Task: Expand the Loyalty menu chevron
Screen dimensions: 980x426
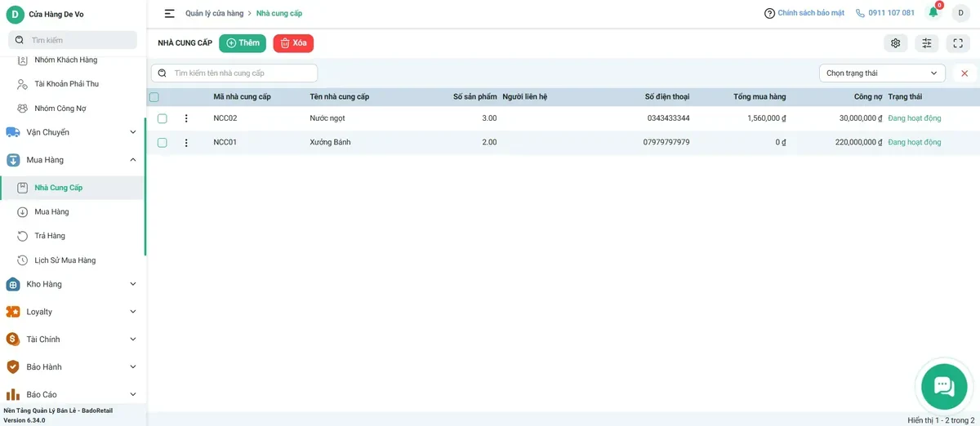Action: pyautogui.click(x=133, y=312)
